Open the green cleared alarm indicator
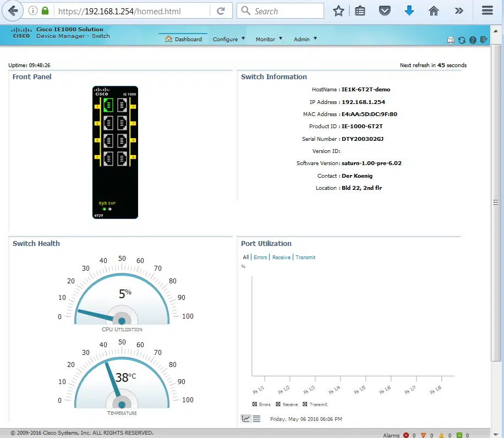Screen dimensions: 504x438 (x=459, y=435)
